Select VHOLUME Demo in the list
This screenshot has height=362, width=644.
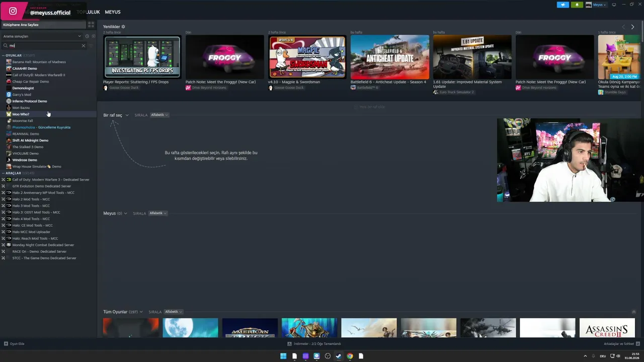click(25, 153)
